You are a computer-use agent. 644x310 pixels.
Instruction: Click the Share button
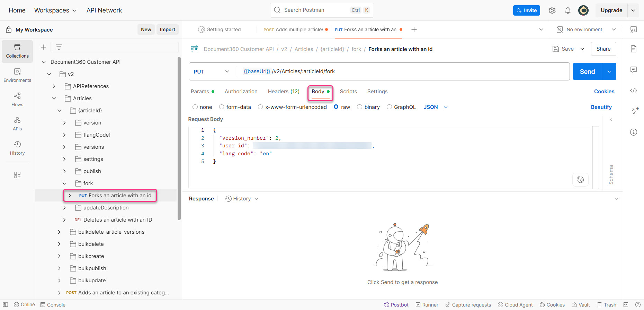tap(603, 49)
